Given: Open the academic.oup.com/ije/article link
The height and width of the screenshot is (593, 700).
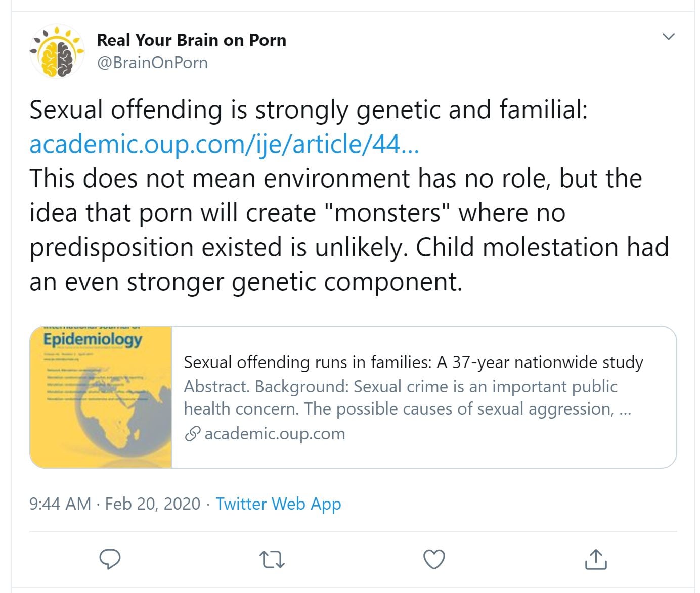Looking at the screenshot, I should click(224, 145).
